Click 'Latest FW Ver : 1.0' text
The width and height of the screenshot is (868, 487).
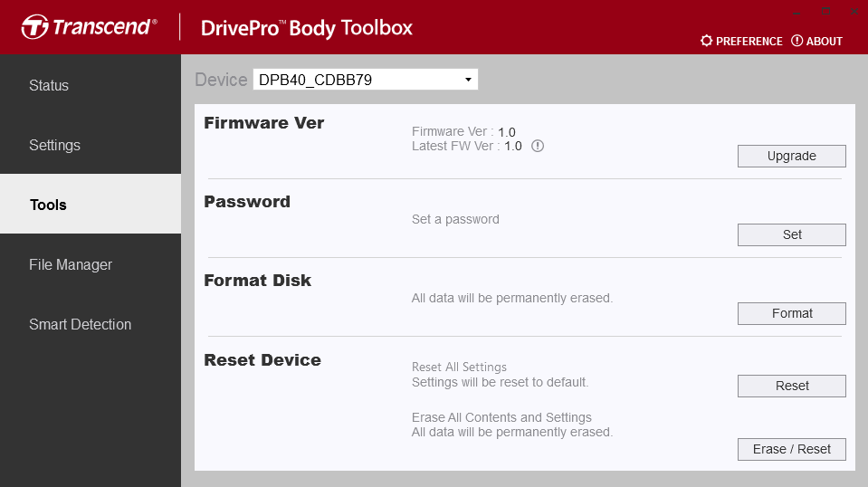tap(467, 146)
